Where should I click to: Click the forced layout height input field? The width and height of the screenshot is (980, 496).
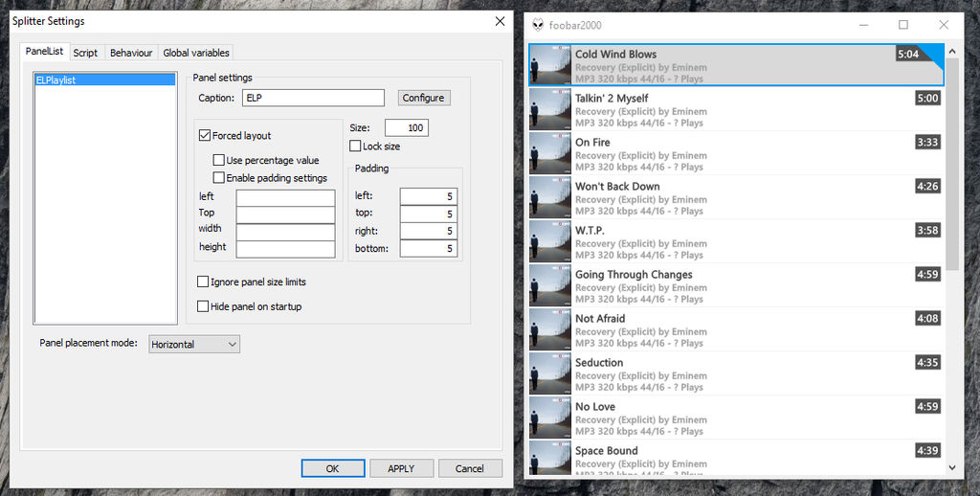(285, 248)
